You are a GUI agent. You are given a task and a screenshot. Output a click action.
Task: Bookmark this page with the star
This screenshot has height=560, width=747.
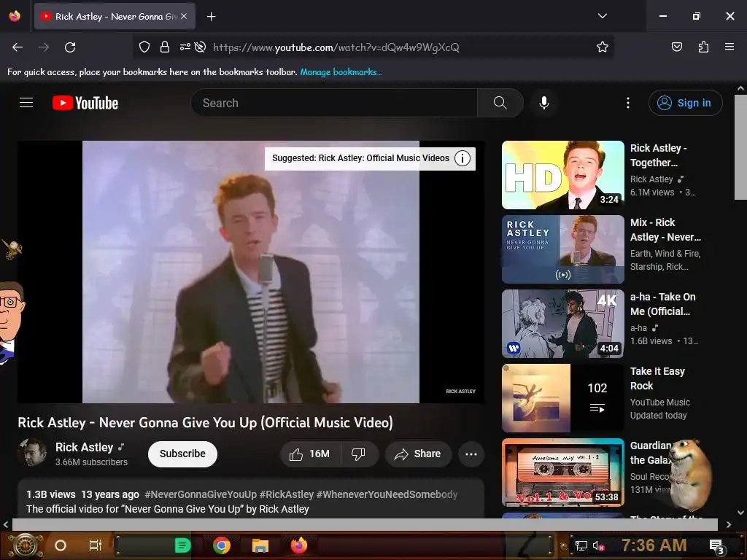point(602,47)
